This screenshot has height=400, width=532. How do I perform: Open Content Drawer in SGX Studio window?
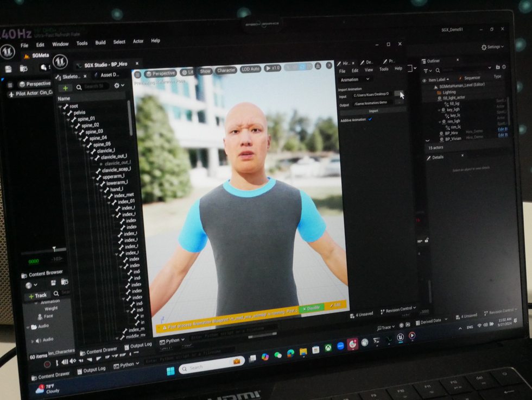click(98, 351)
